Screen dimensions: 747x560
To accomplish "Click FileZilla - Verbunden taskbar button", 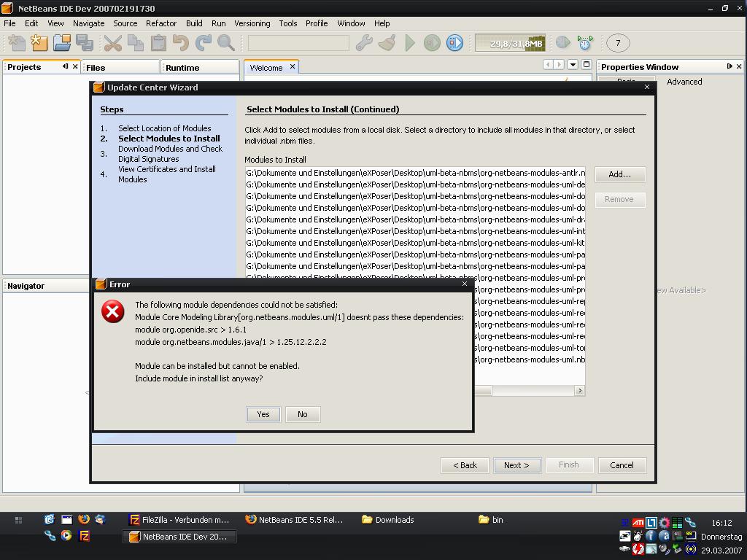I will coord(180,519).
